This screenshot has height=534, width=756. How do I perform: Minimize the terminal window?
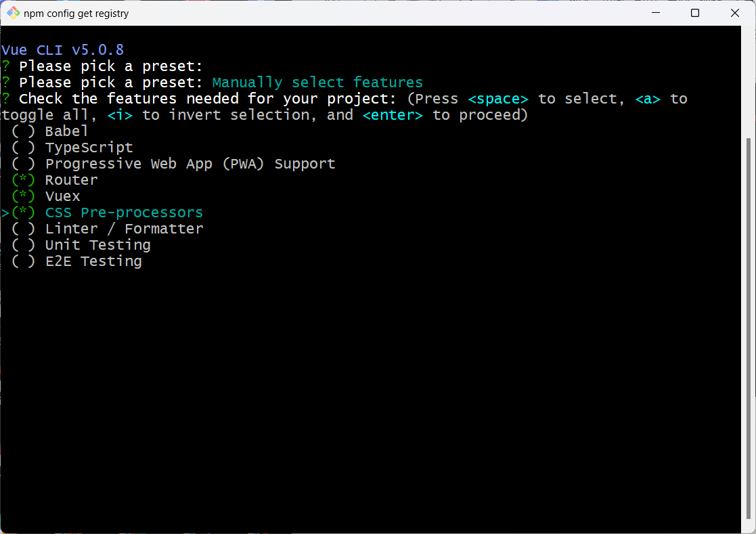tap(656, 13)
